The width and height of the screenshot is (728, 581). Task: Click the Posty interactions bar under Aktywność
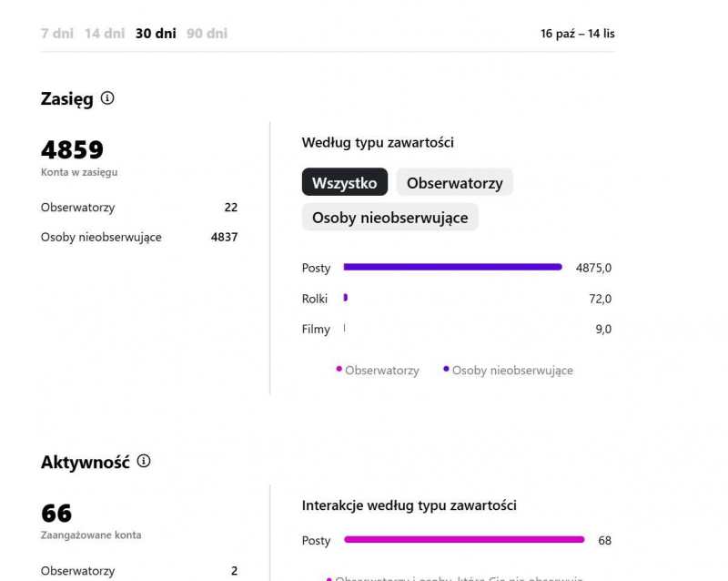(x=464, y=540)
